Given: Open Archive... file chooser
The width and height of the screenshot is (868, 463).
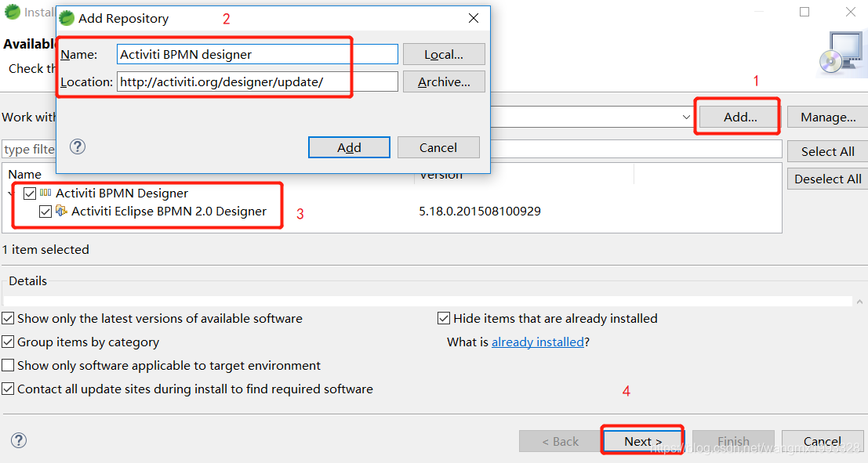Looking at the screenshot, I should (444, 82).
